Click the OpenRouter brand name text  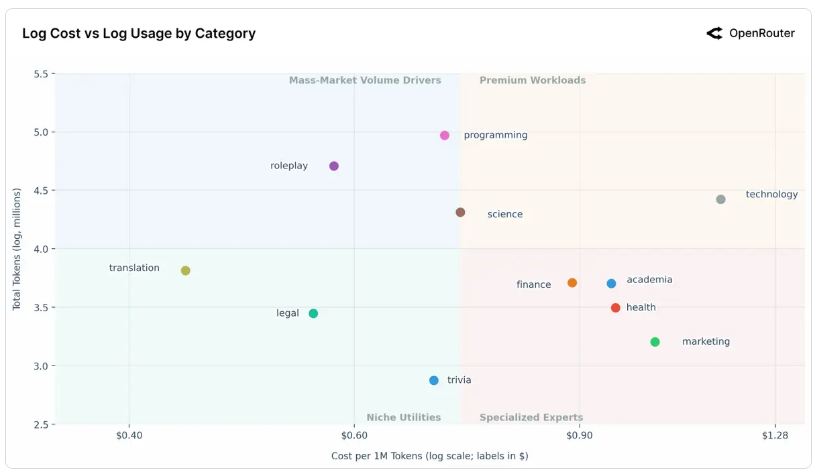tap(762, 33)
